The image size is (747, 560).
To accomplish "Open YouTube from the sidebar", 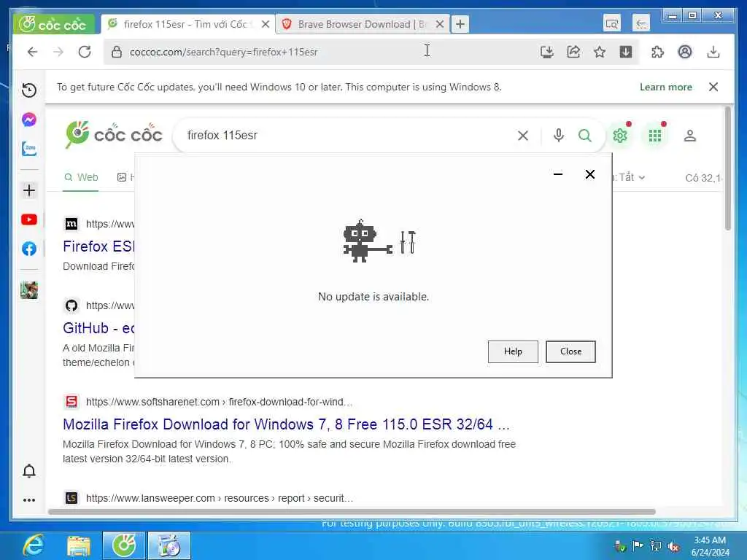I will point(29,219).
